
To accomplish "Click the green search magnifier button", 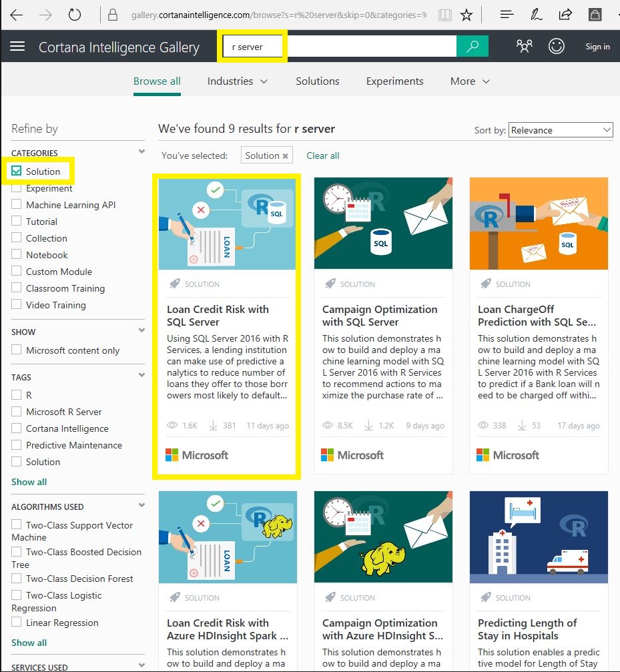I will tap(473, 46).
